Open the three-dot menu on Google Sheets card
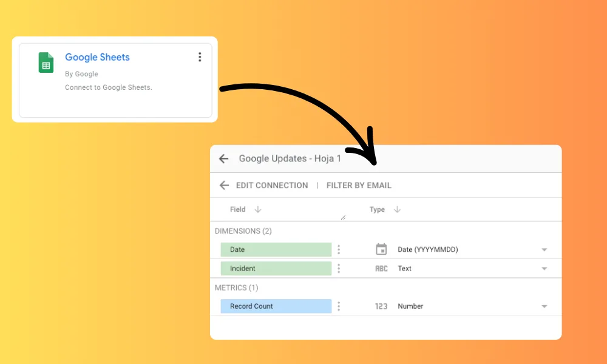Image resolution: width=607 pixels, height=364 pixels. click(x=199, y=57)
